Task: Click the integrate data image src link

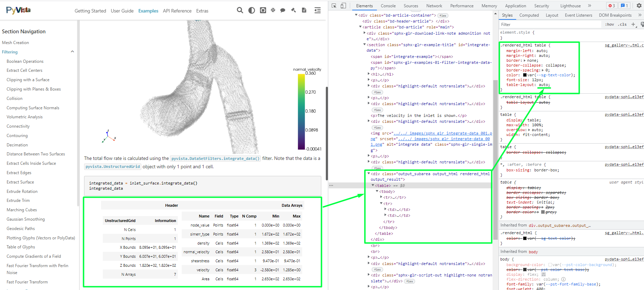Action: [443, 133]
